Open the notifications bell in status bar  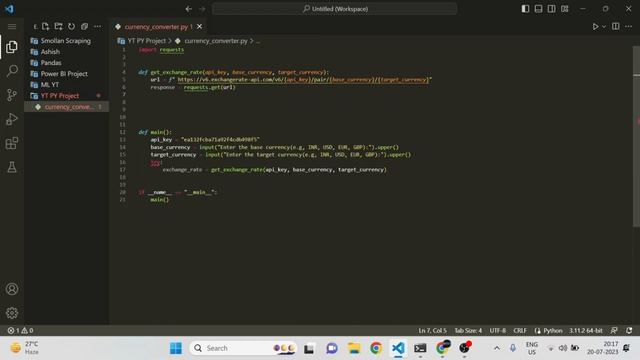(629, 330)
